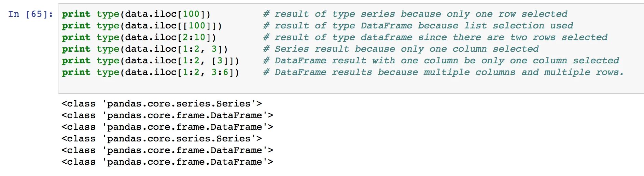Click the third output line showing DataFrame

167,127
